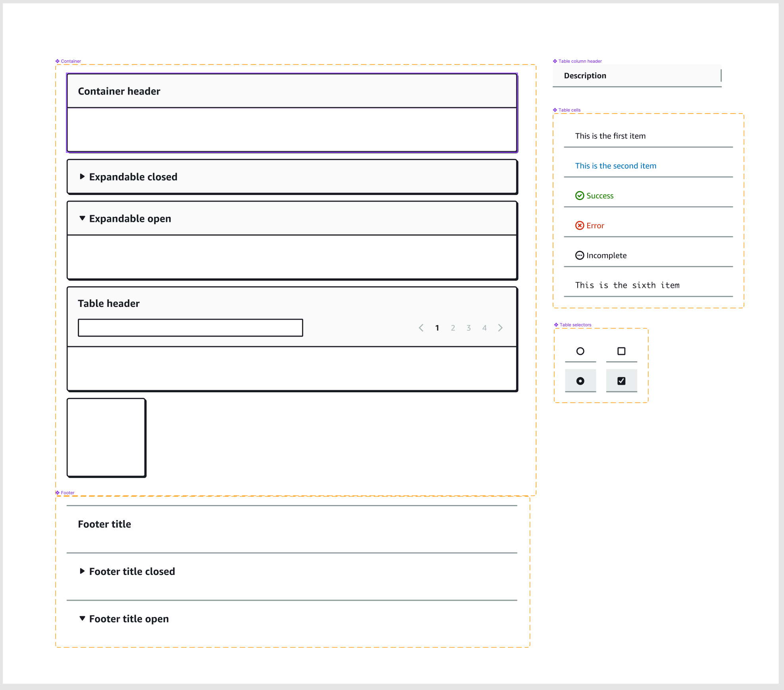Click the Table header search input field
Screen dimensions: 784x690
coord(190,328)
